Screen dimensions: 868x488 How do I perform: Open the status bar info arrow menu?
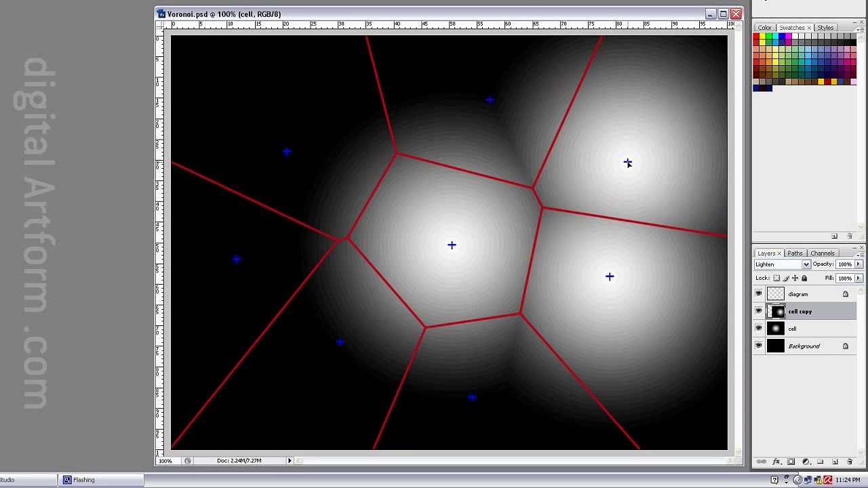click(290, 461)
